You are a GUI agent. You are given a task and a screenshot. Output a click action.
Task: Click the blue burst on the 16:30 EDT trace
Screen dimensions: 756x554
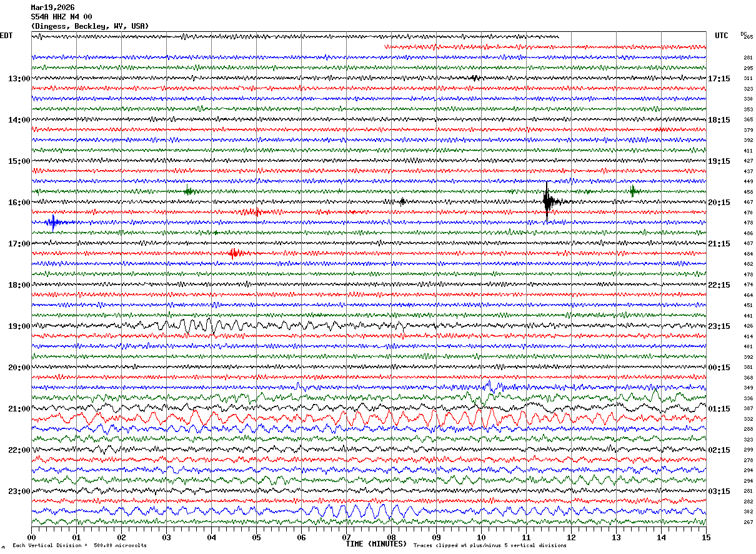(53, 222)
